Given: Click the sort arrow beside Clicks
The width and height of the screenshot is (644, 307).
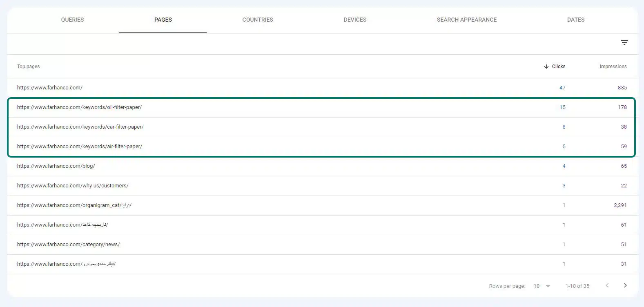Looking at the screenshot, I should pyautogui.click(x=546, y=67).
